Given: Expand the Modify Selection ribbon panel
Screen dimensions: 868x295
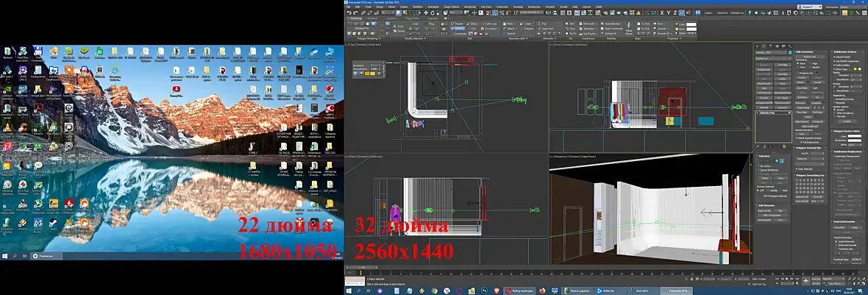Looking at the screenshot, I should coord(415,39).
